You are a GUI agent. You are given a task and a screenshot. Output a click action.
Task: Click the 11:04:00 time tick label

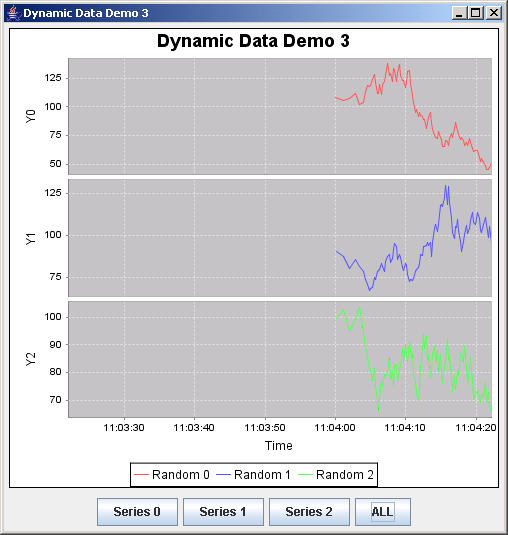click(x=335, y=428)
